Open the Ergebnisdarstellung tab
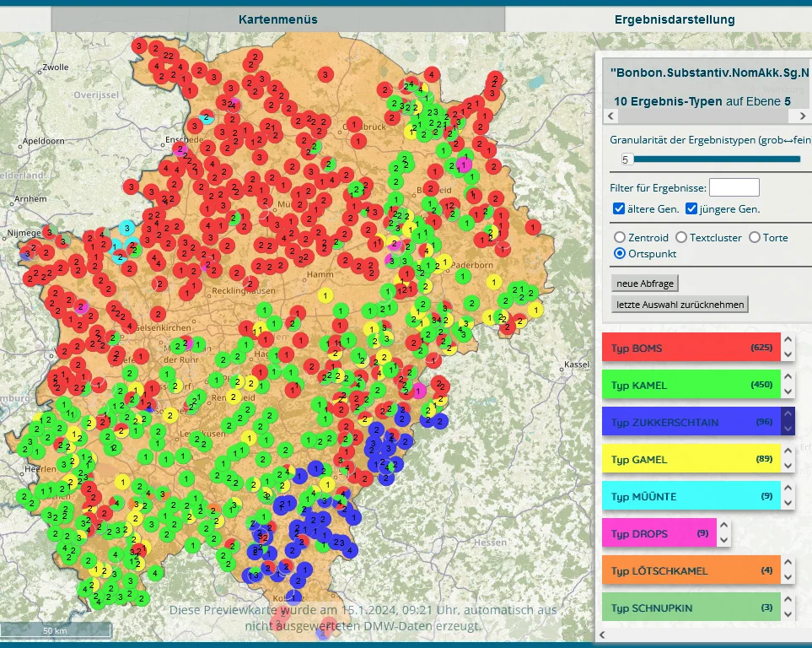This screenshot has height=648, width=812. pyautogui.click(x=674, y=19)
